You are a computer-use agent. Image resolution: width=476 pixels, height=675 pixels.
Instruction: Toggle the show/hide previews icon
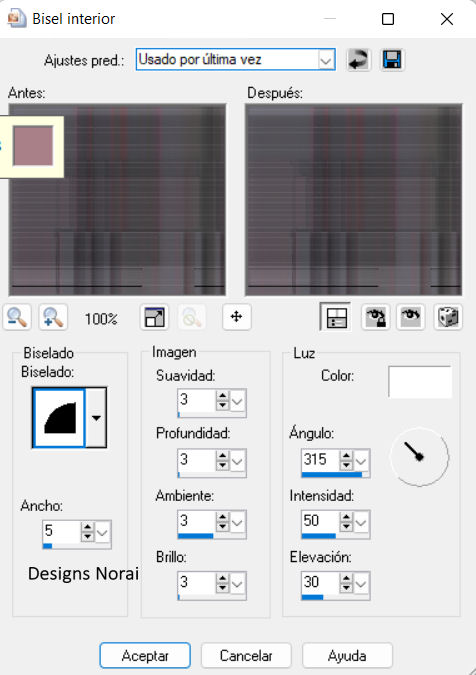point(337,318)
